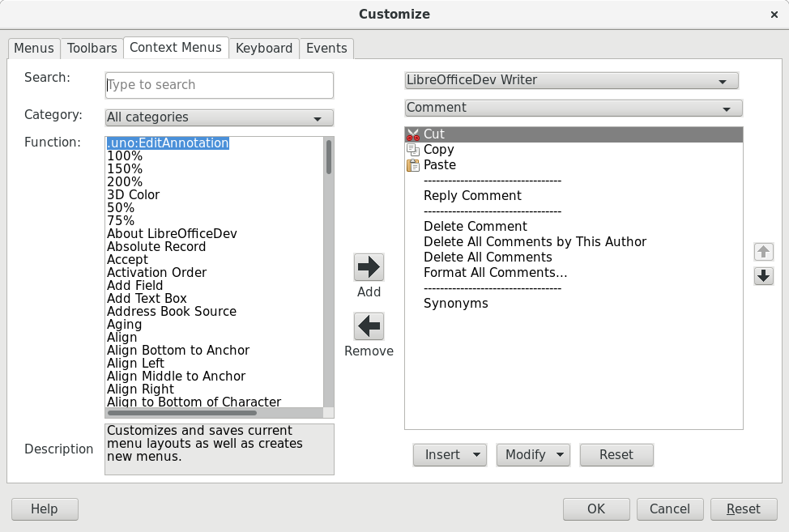
Task: Expand the LibreOfficeDev Writer scope dropdown
Action: click(x=571, y=80)
